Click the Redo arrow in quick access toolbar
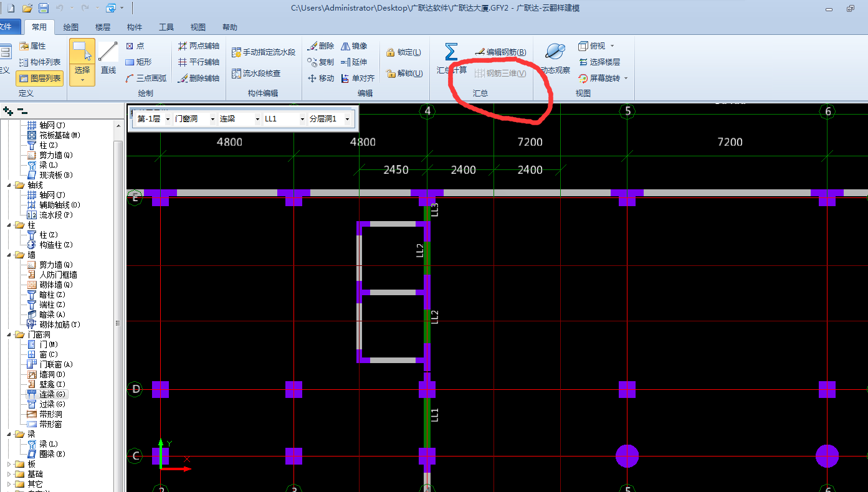Screen dimensions: 868x492 coord(85,8)
